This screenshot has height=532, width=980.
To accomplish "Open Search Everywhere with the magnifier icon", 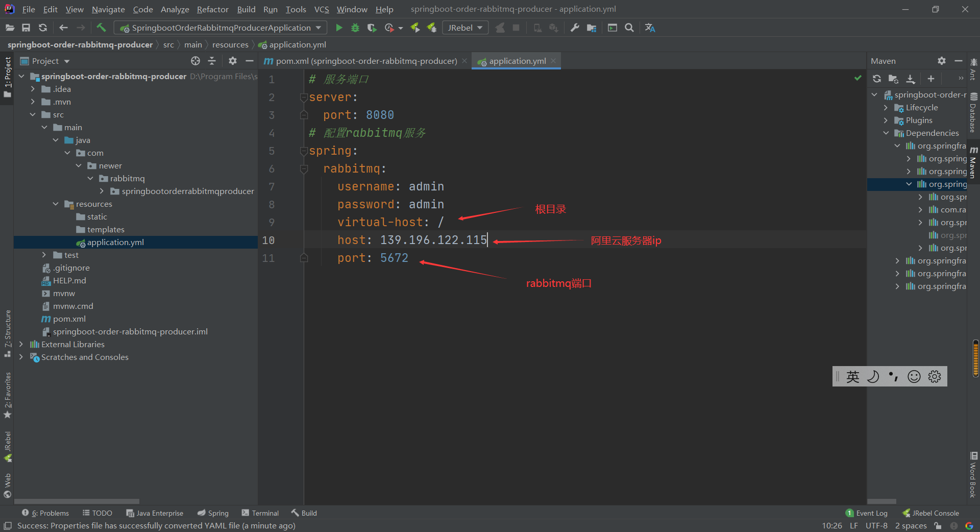I will (629, 28).
